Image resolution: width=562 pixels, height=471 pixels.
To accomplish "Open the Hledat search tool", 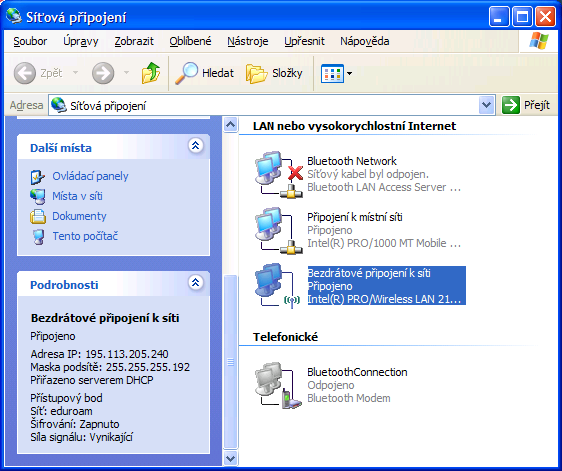I will 204,73.
